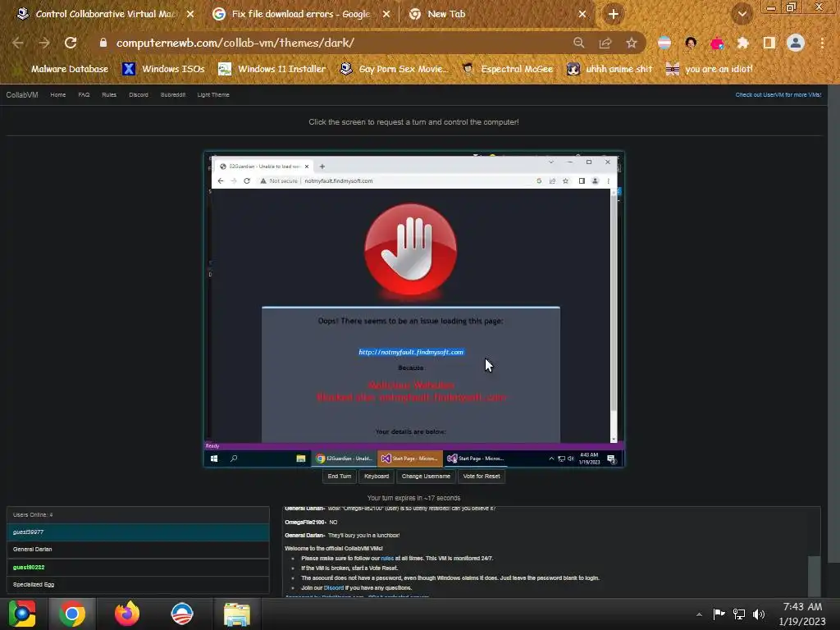This screenshot has height=630, width=840.
Task: Open Subreddit in CollabVM nav
Action: pos(172,95)
